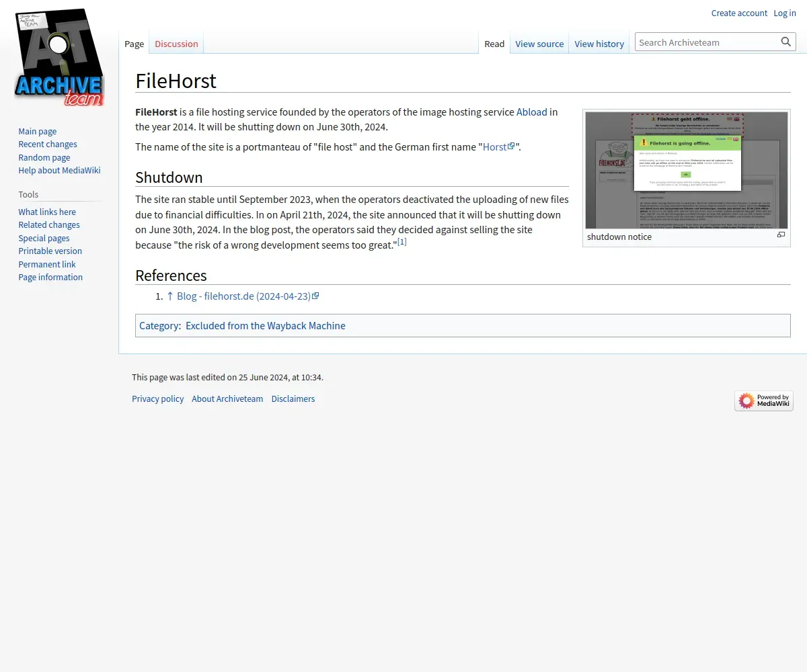Open What links here
Screen dimensions: 807x672
(47, 212)
